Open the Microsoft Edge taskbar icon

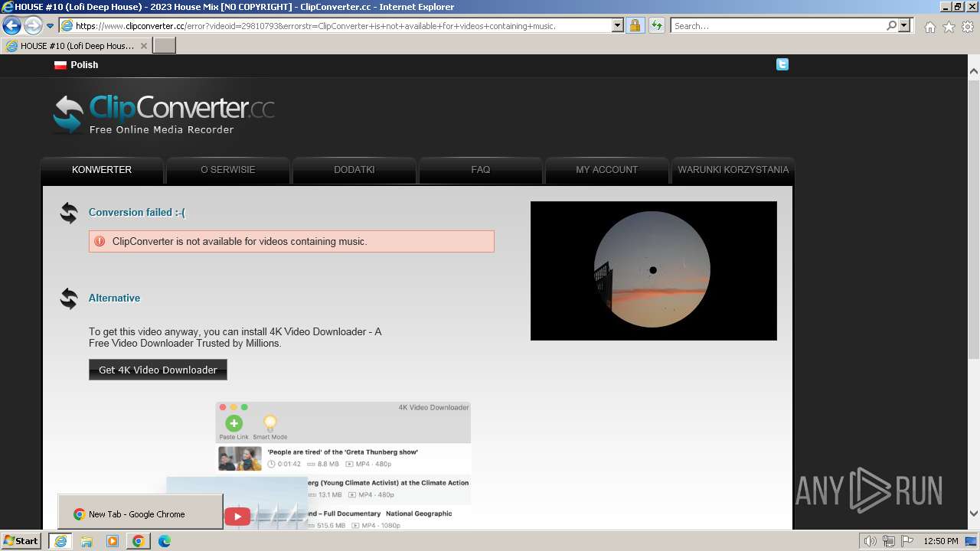click(164, 541)
